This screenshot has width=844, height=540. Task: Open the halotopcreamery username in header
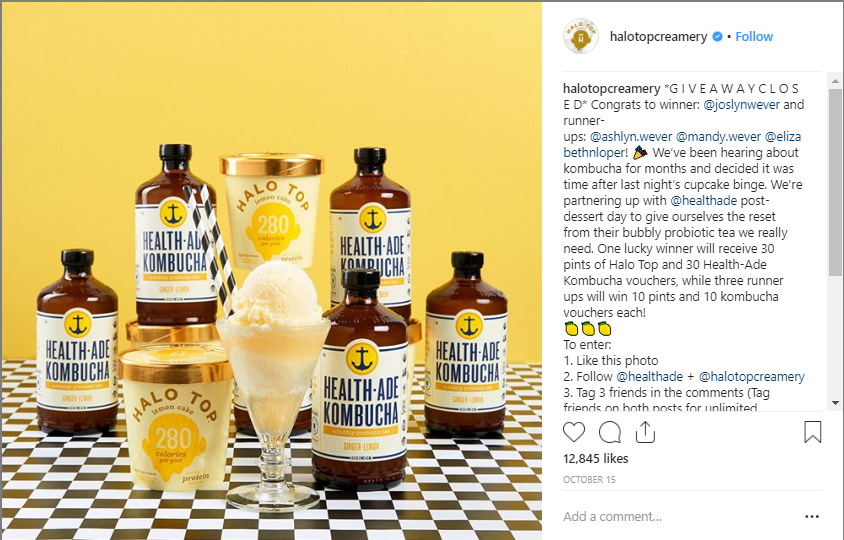658,37
